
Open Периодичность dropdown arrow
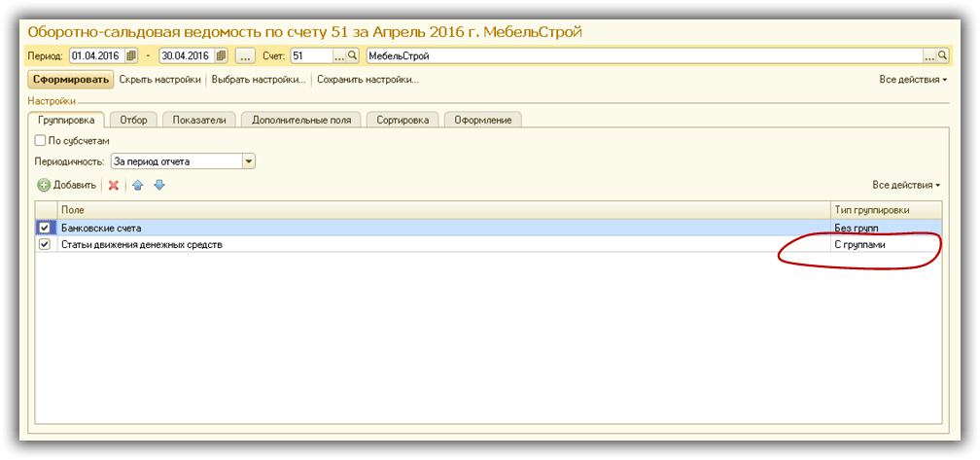tap(249, 161)
